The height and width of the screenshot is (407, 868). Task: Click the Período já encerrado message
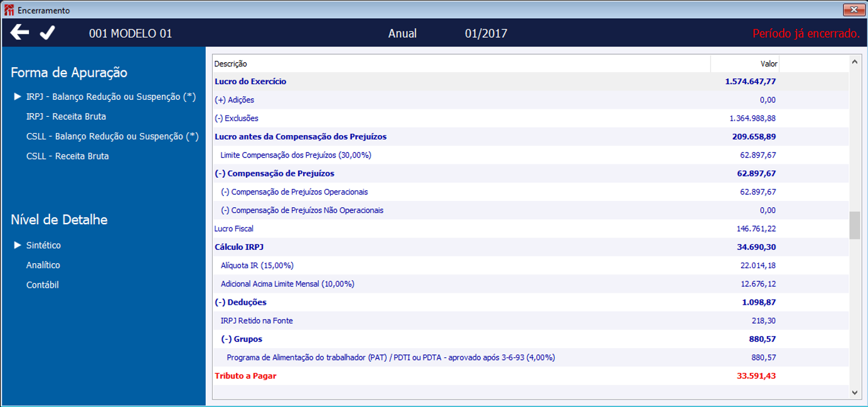coord(806,33)
